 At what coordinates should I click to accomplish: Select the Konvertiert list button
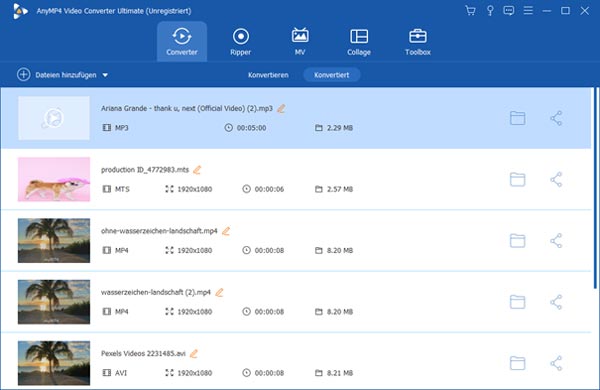tap(332, 75)
